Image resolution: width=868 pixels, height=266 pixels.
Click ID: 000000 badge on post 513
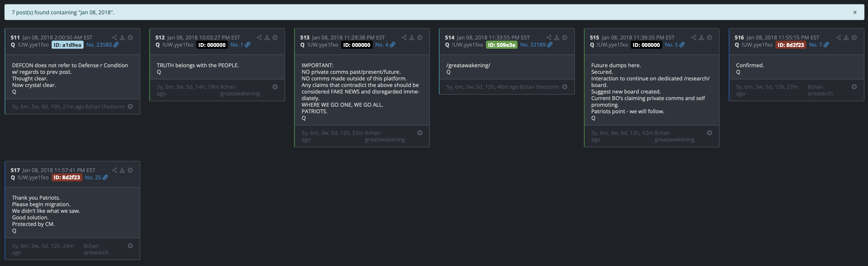pos(357,45)
